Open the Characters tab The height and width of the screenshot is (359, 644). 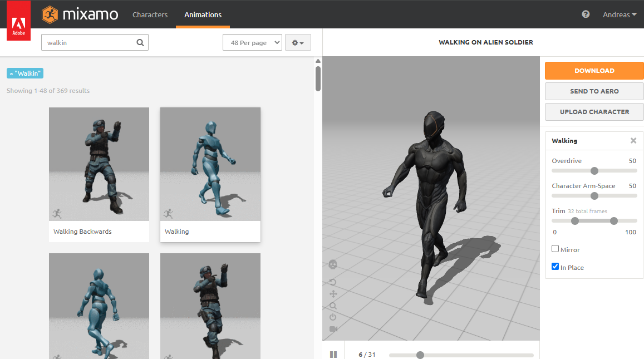[150, 15]
